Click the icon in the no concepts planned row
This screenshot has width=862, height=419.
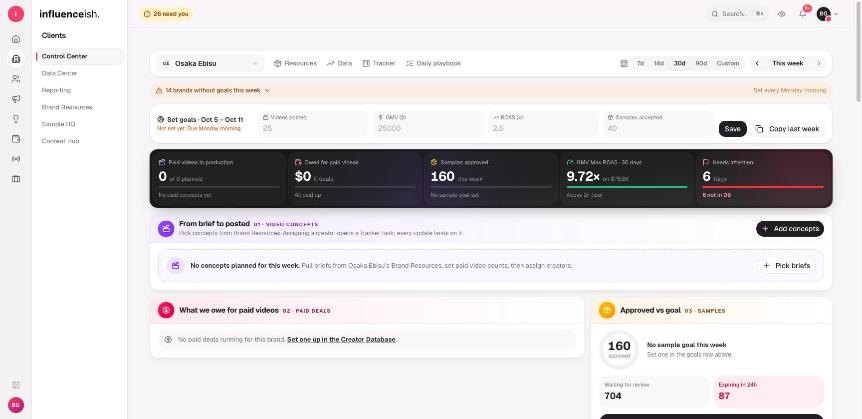pyautogui.click(x=175, y=266)
